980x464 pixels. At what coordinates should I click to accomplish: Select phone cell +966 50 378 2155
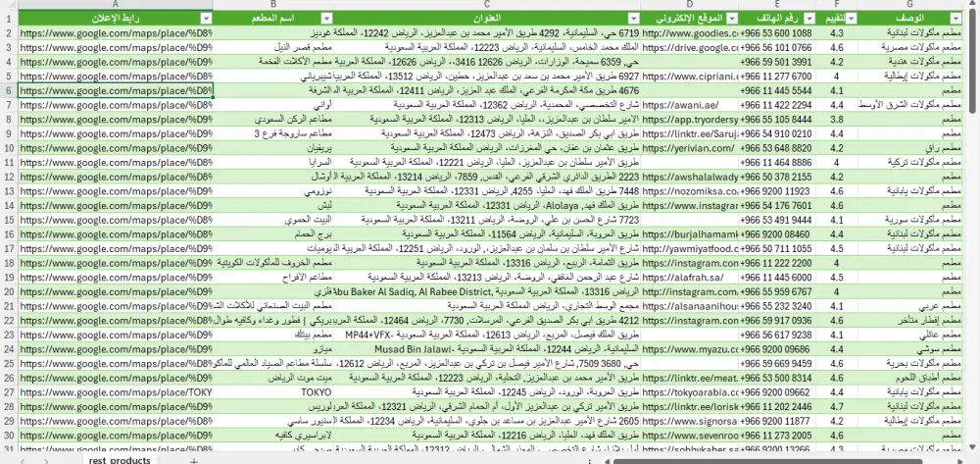point(777,177)
